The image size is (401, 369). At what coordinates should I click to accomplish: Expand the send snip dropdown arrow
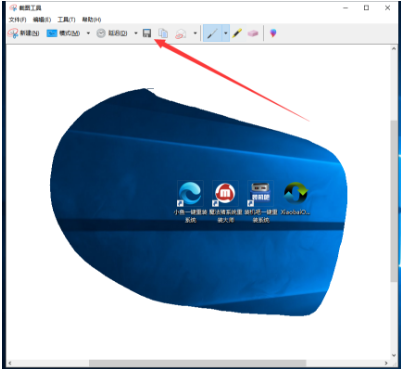(195, 33)
